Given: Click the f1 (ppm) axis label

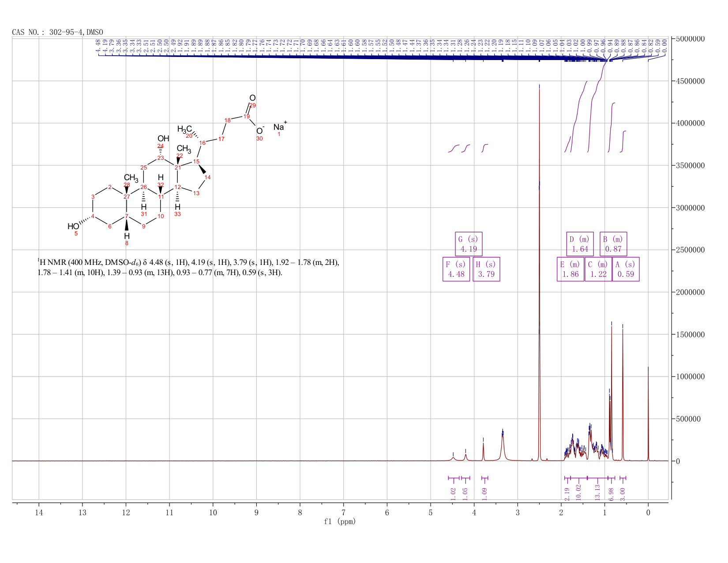Looking at the screenshot, I should coord(340,521).
